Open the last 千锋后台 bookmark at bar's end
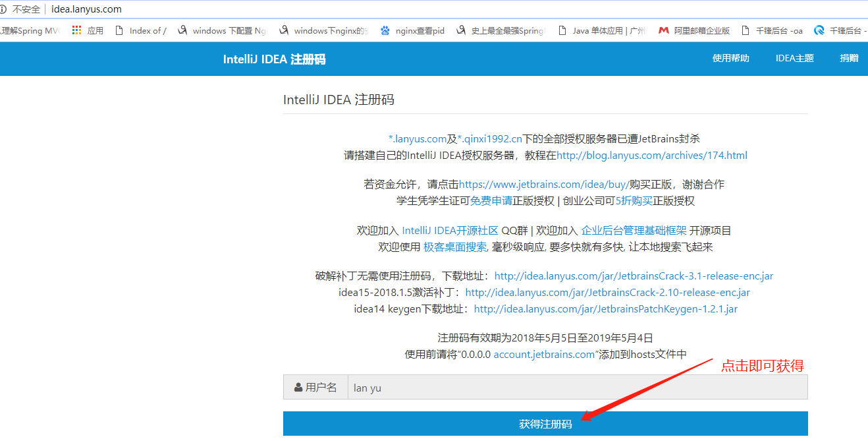This screenshot has width=868, height=441. (841, 30)
